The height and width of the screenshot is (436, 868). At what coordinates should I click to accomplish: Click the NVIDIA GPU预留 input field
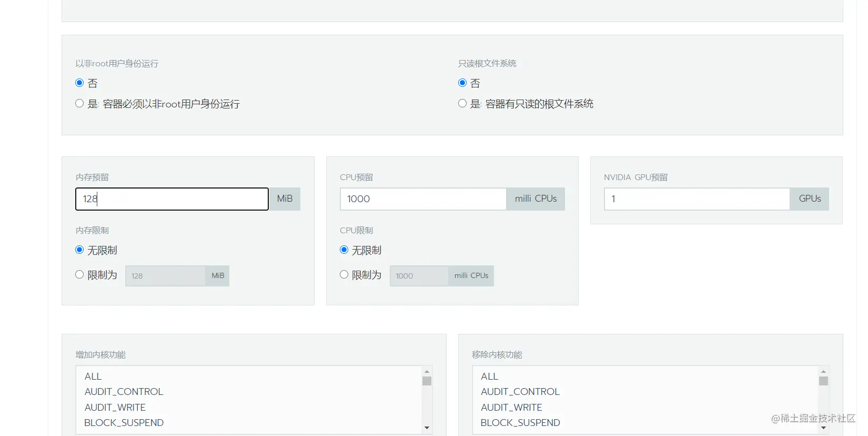[x=697, y=199]
